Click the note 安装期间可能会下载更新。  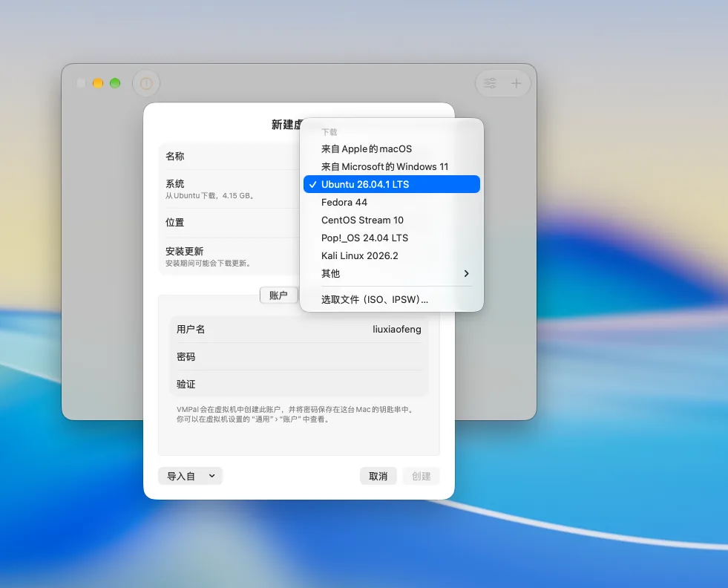209,264
